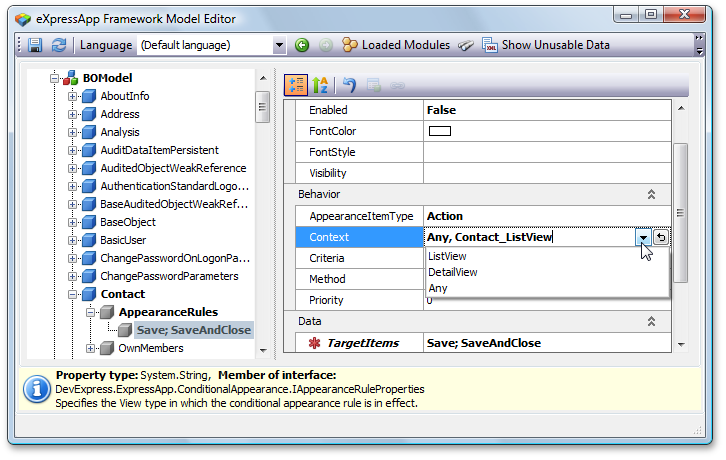This screenshot has height=460, width=726.
Task: Click the Visibility value field
Action: coord(547,173)
